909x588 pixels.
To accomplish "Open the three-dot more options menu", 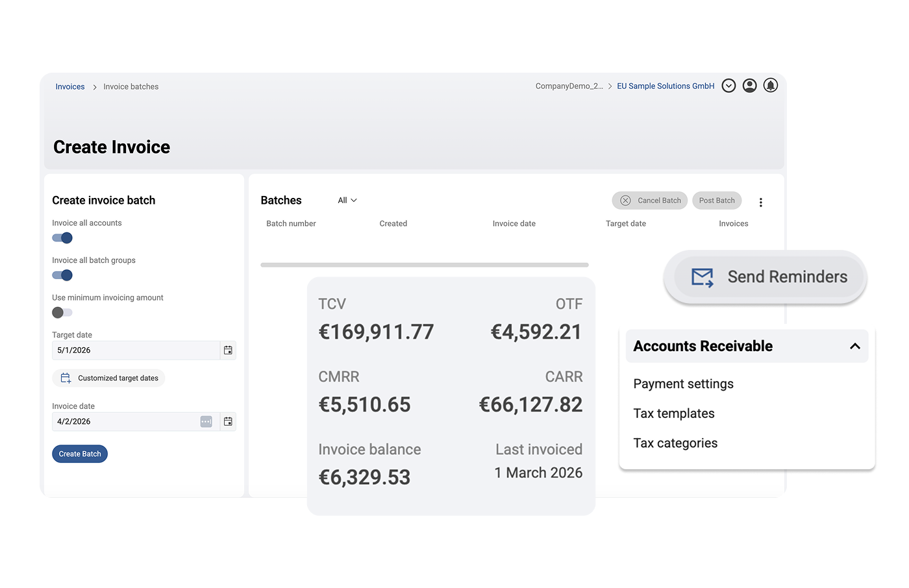I will (760, 202).
